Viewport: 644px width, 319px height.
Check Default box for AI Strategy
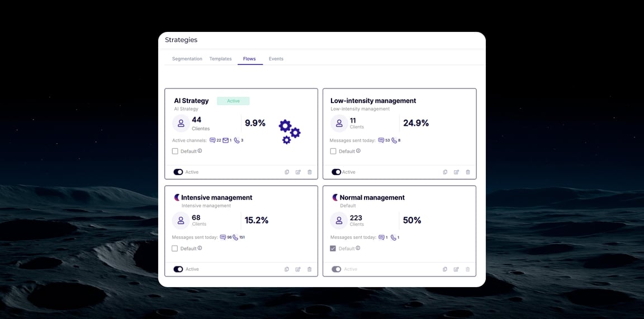(175, 151)
